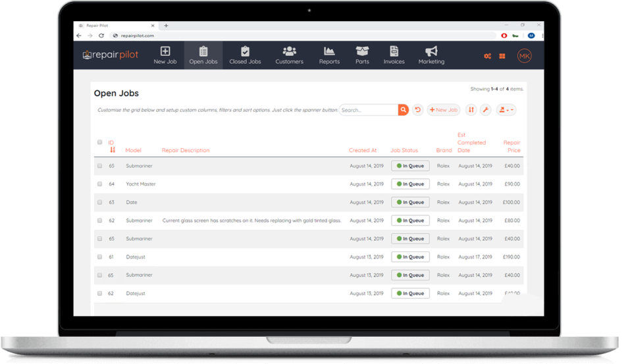Open the Parts box icon
Viewport: 632px width, 364px height.
click(x=362, y=51)
